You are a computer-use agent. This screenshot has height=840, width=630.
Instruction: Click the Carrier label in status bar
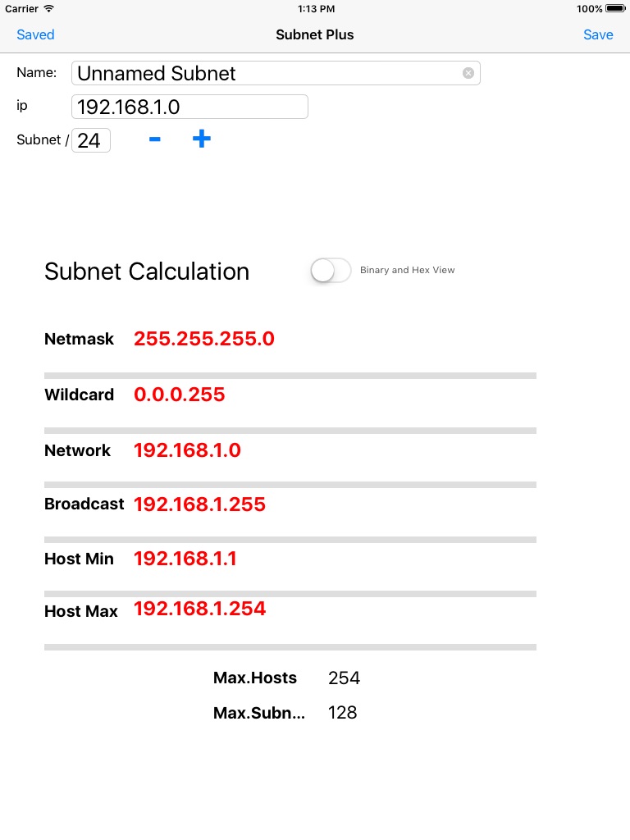pyautogui.click(x=21, y=9)
